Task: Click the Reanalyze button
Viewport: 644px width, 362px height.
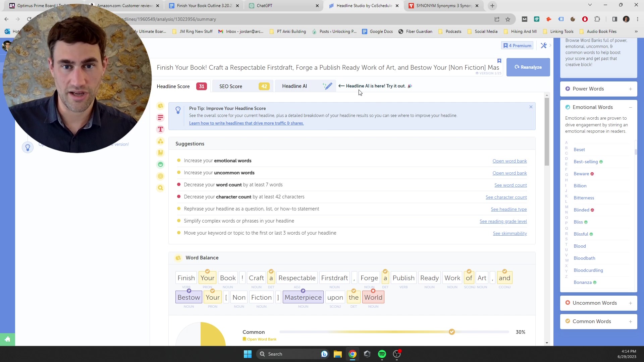Action: tap(528, 67)
